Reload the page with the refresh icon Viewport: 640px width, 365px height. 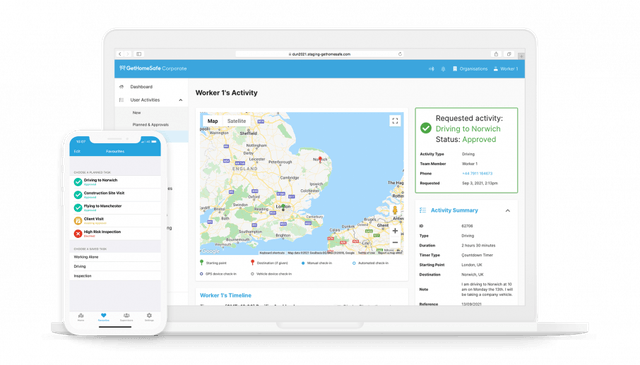(x=400, y=54)
